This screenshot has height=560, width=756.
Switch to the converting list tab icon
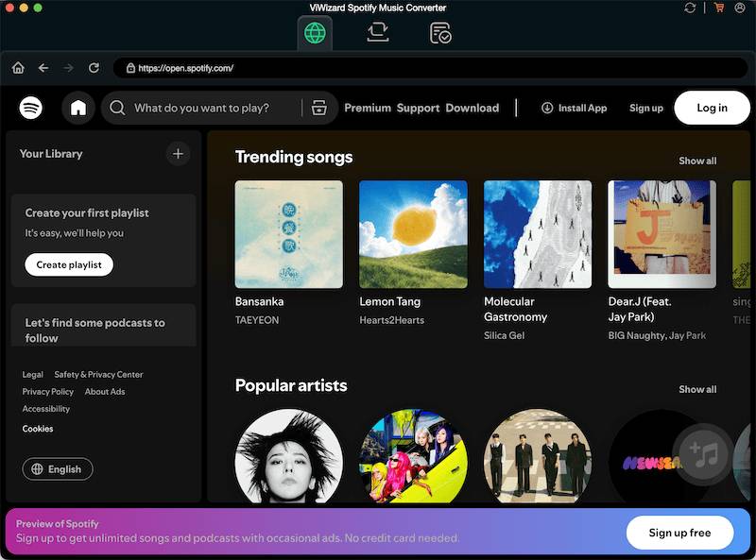[377, 32]
